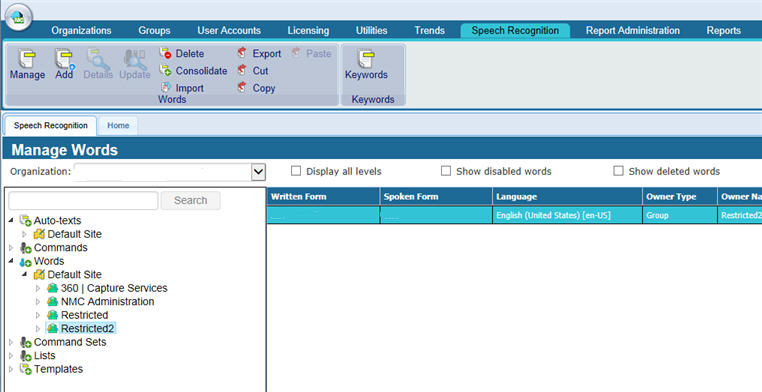Click the NMC Administration group icon
This screenshot has width=762, height=392.
click(52, 302)
